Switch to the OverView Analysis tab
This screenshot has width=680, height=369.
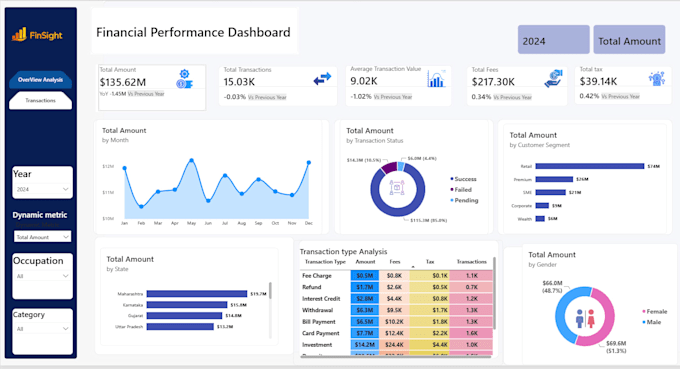(40, 80)
